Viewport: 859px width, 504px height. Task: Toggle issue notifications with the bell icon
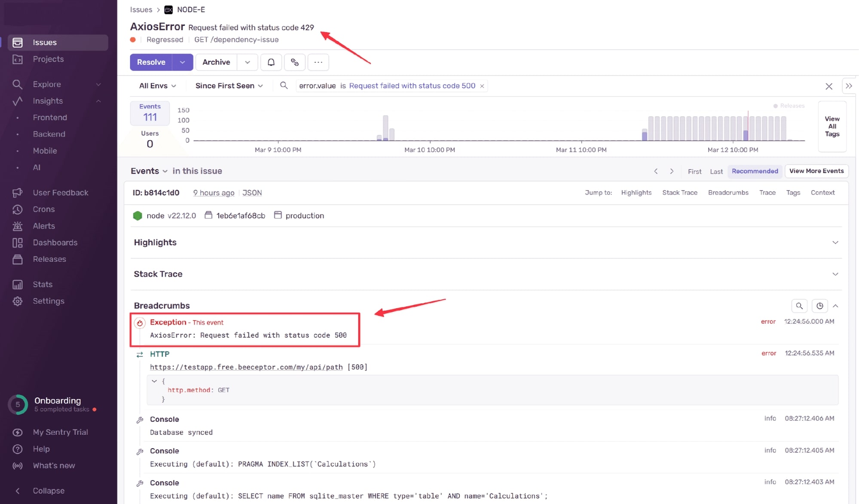(271, 62)
